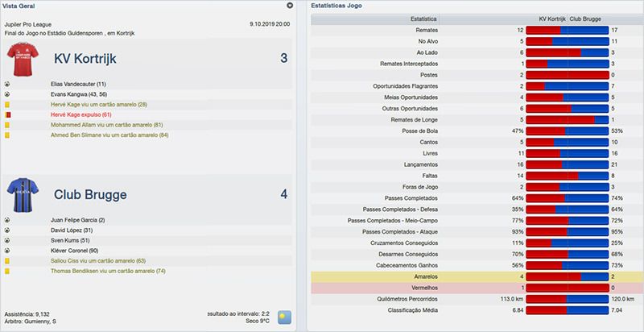Click goal ball icon beside Elias Vandecauter
Screen dimensions: 644x332
[7, 84]
